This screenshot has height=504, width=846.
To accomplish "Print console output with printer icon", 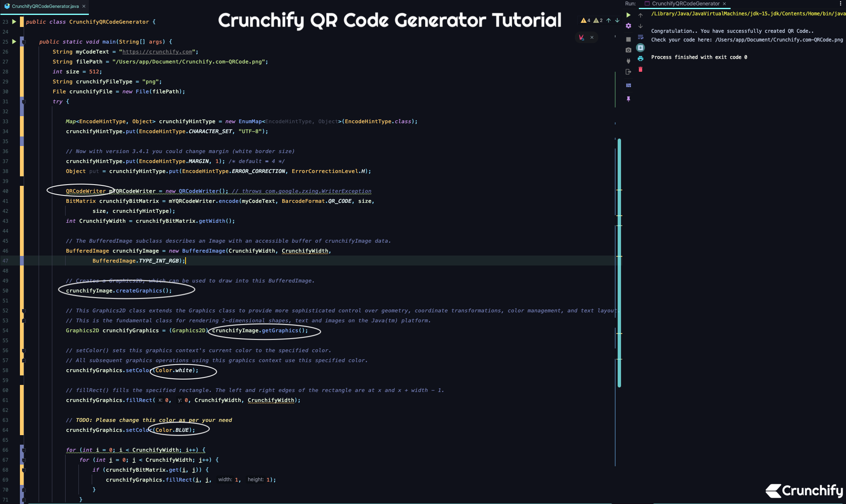I will [641, 58].
